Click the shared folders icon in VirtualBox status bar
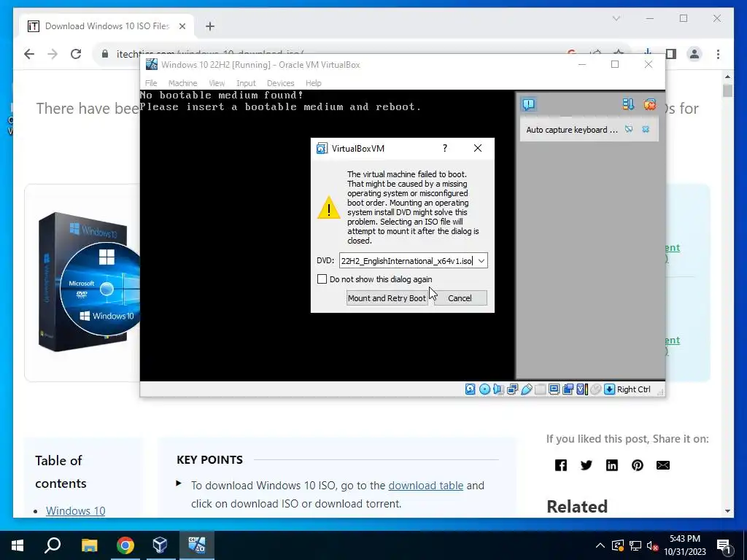Image resolution: width=747 pixels, height=560 pixels. (541, 389)
